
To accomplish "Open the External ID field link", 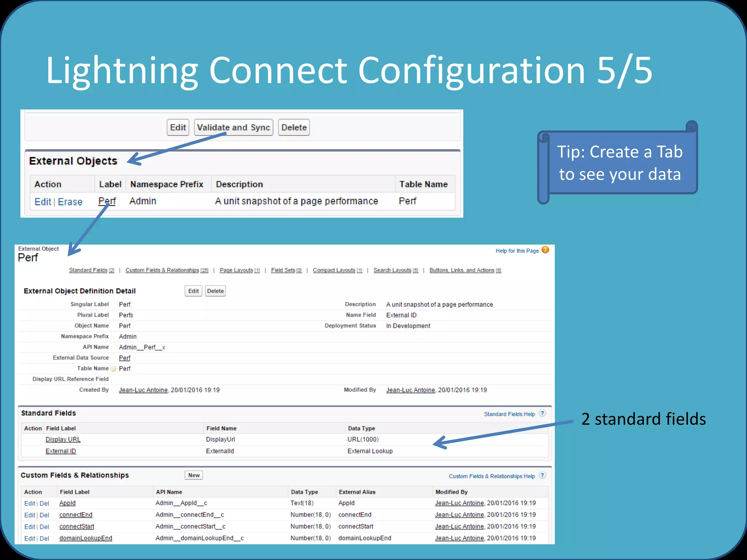I will point(61,451).
